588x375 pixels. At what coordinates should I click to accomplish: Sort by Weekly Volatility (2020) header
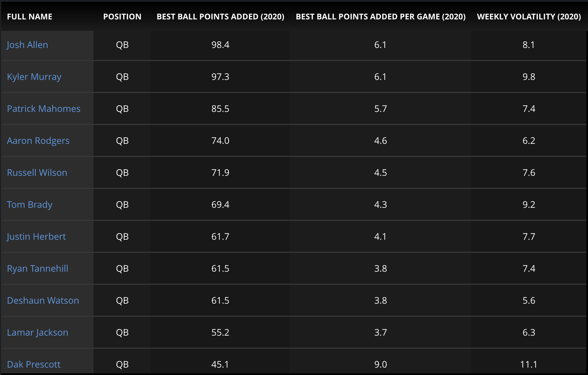pos(529,17)
